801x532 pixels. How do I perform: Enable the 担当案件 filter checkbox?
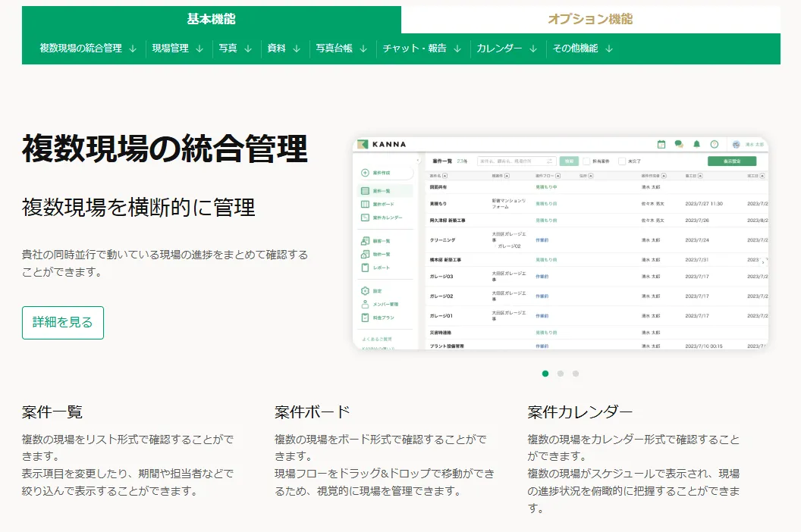click(x=586, y=161)
